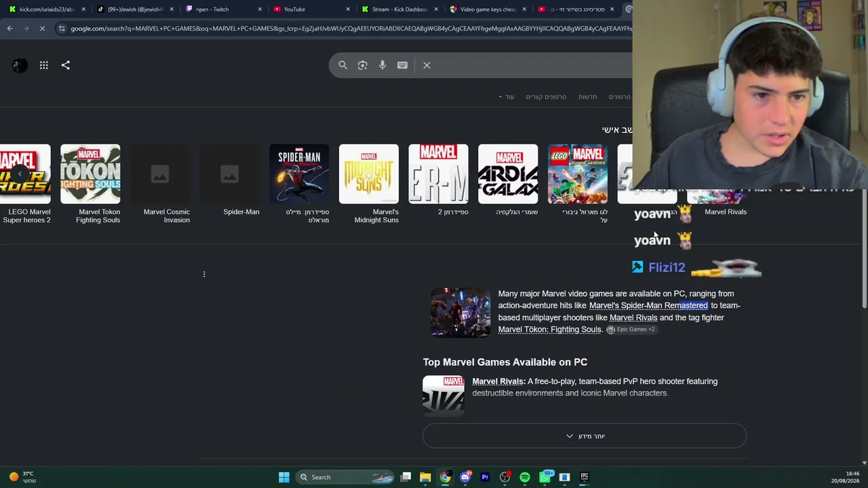The width and height of the screenshot is (868, 488).
Task: Close the YouTube browser tab
Action: click(x=348, y=9)
